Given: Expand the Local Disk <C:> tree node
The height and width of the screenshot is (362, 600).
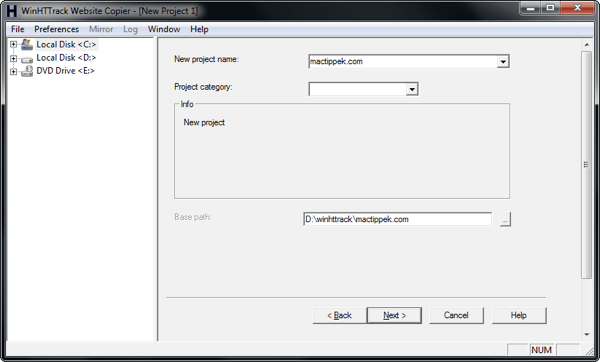Looking at the screenshot, I should pos(13,44).
